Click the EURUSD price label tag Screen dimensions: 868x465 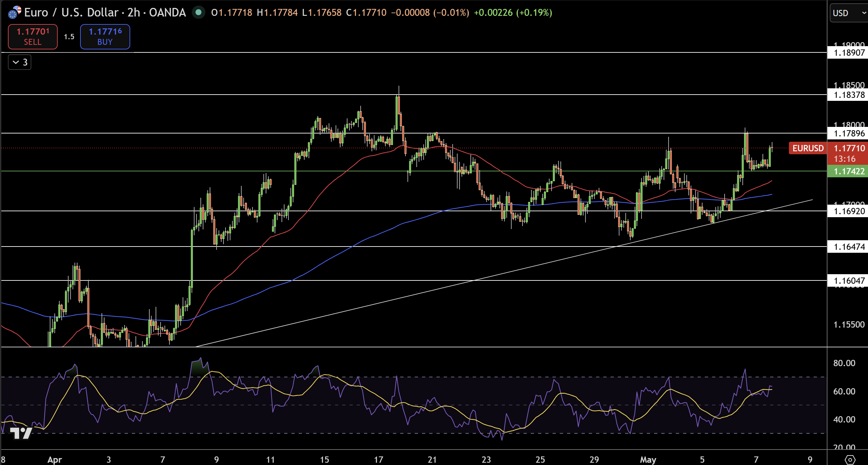pyautogui.click(x=808, y=148)
